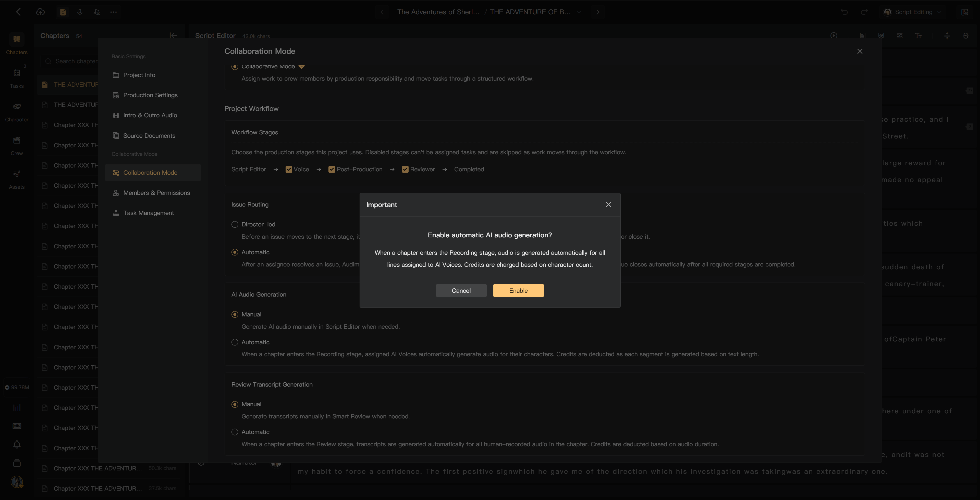Cancel the Important dialog
Viewport: 980px width, 500px height.
pos(461,290)
